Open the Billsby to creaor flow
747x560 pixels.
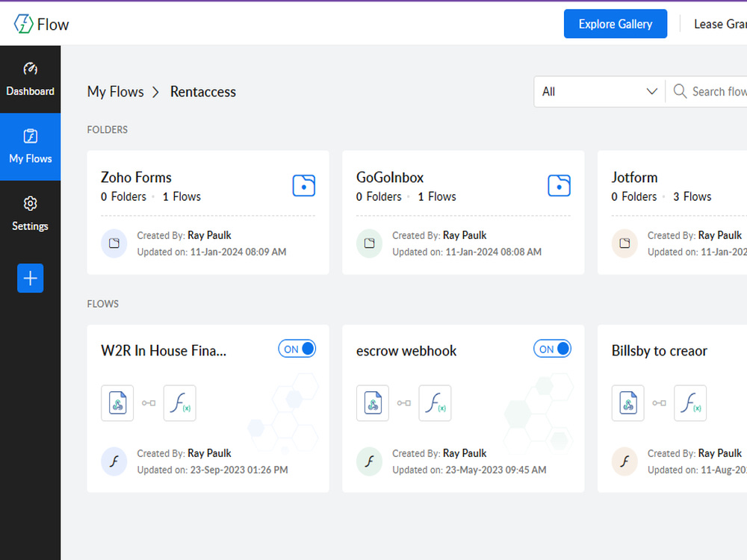click(660, 351)
